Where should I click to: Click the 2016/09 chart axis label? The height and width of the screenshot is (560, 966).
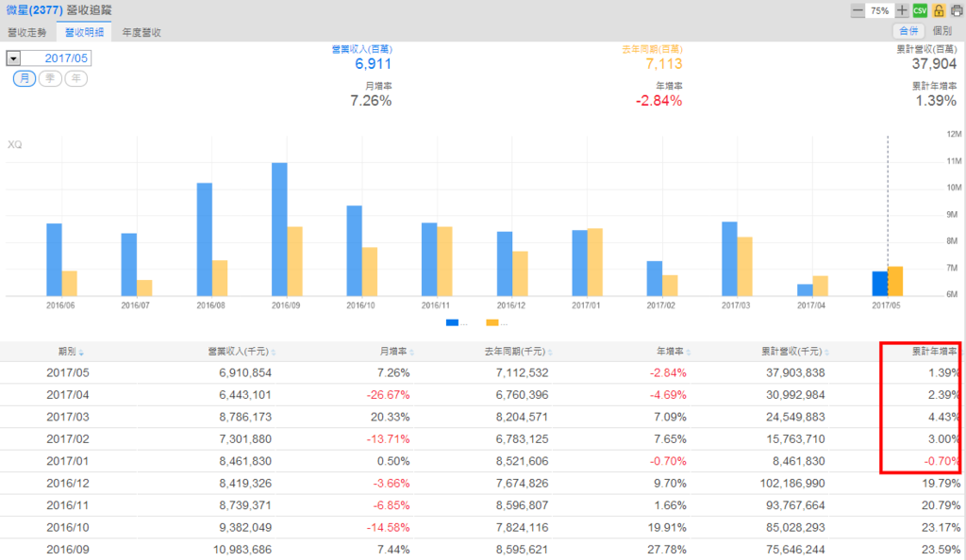click(286, 305)
